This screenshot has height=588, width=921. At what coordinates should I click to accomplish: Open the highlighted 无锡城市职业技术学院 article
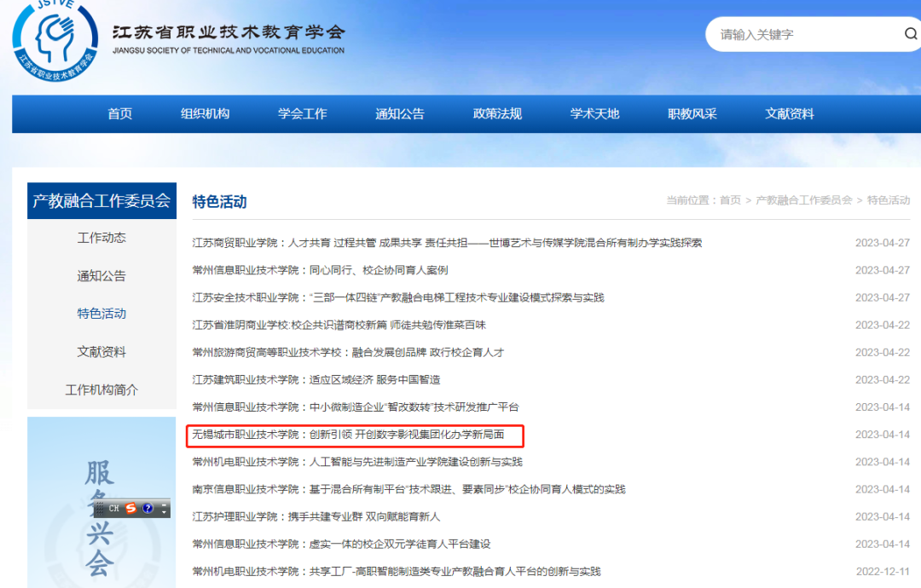(348, 435)
